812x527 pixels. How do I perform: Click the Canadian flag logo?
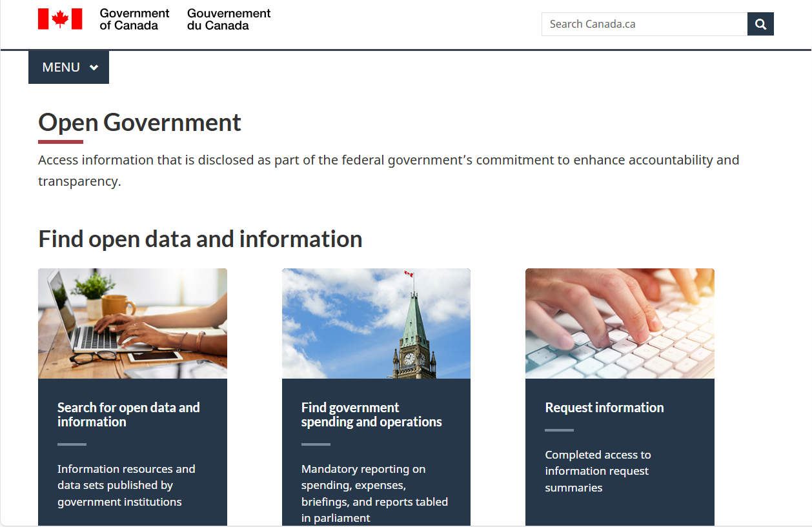point(60,19)
